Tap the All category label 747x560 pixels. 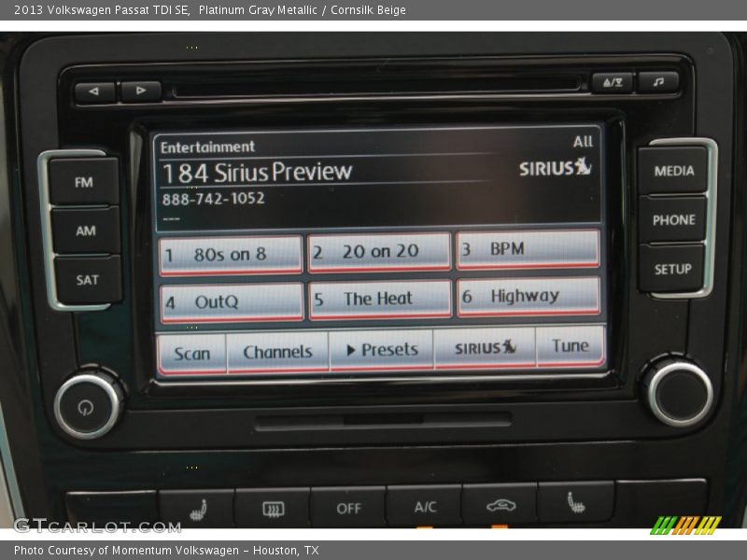click(583, 142)
